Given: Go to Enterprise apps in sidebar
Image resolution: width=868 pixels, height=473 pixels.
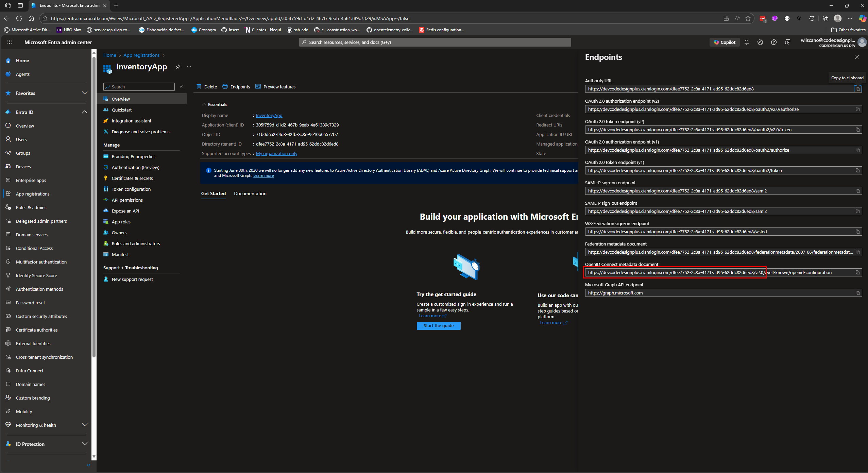Looking at the screenshot, I should pos(31,180).
